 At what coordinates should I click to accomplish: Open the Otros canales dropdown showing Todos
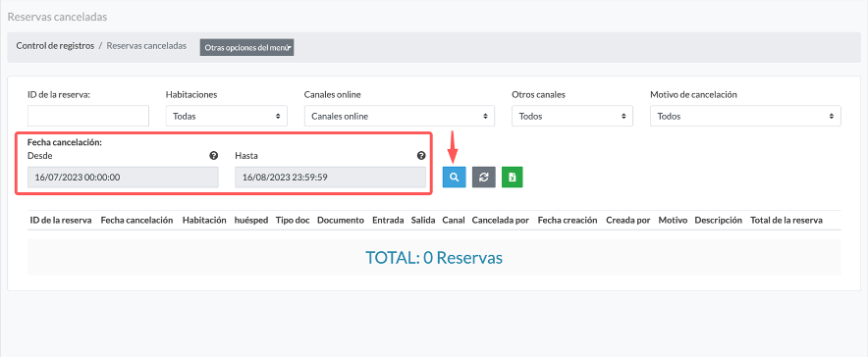pyautogui.click(x=572, y=116)
